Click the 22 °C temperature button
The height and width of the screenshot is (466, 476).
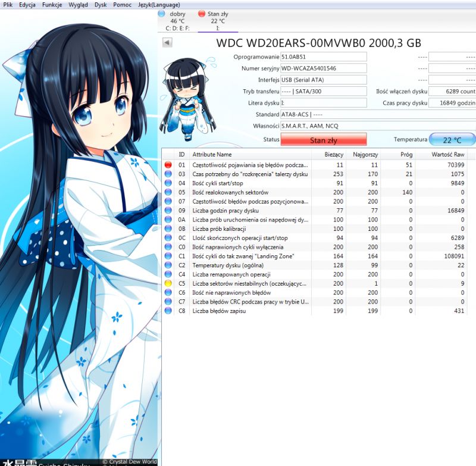pos(452,140)
